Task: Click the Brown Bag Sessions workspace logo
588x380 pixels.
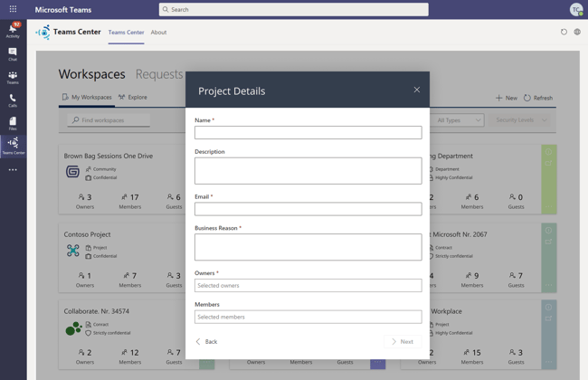Action: pos(72,171)
